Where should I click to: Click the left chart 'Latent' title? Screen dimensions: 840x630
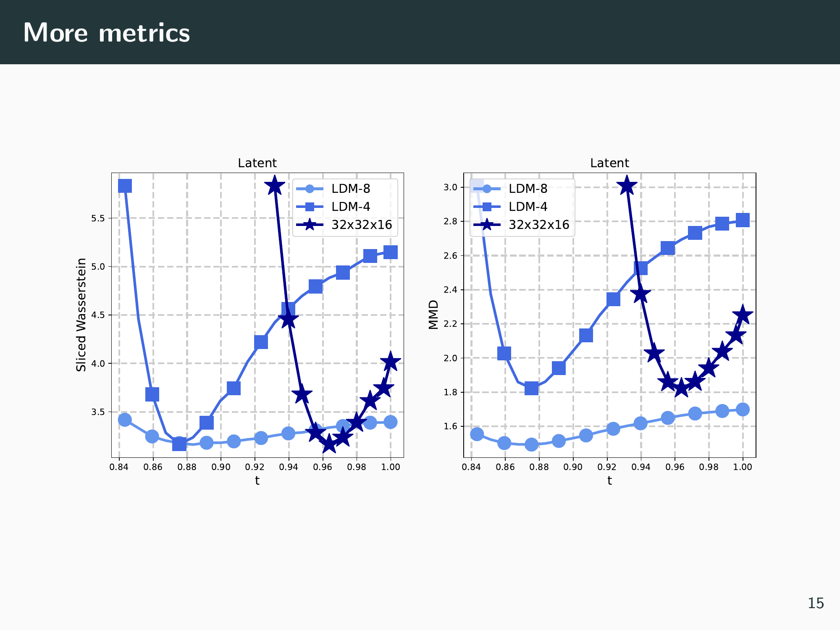(x=257, y=163)
